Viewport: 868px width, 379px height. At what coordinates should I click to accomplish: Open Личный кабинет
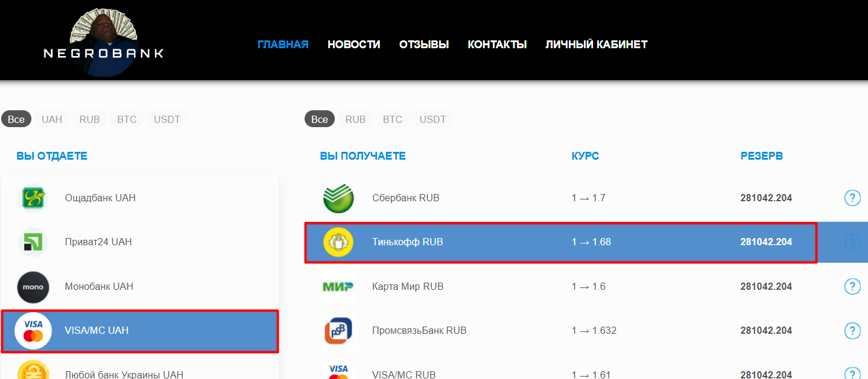click(x=597, y=45)
